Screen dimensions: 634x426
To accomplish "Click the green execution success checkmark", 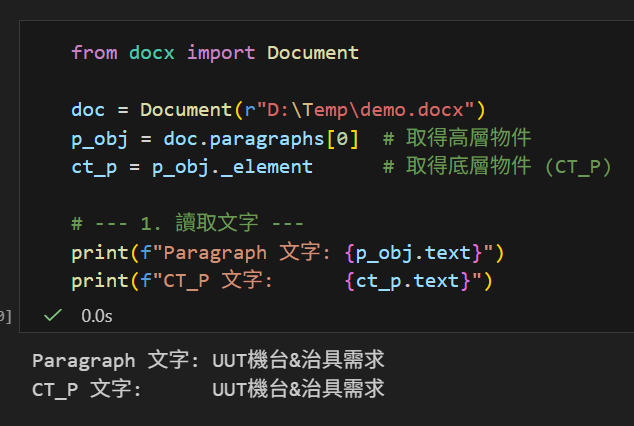I will (x=54, y=315).
